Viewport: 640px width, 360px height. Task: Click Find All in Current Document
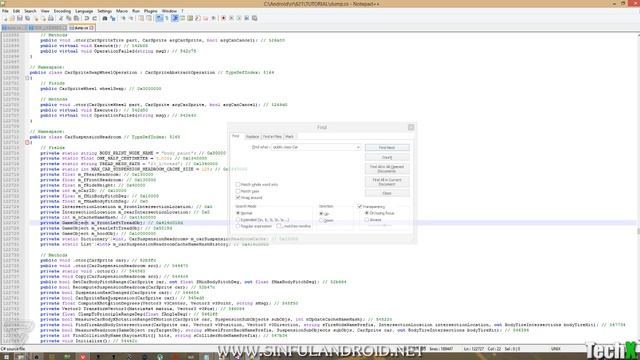(x=387, y=182)
